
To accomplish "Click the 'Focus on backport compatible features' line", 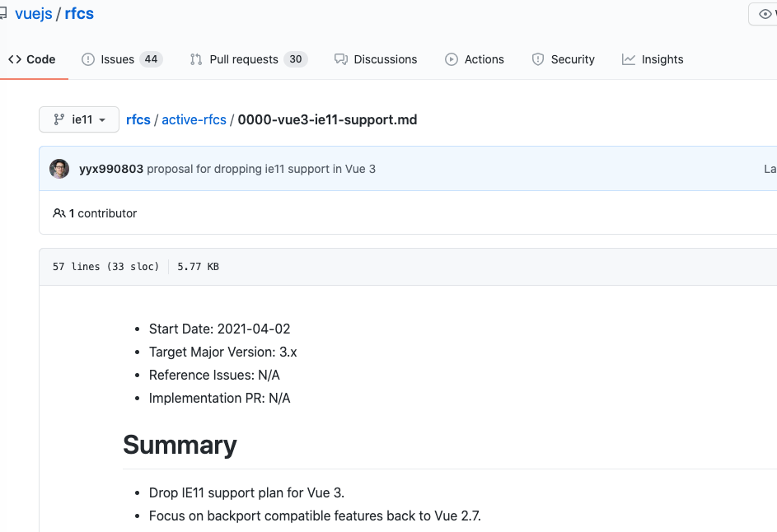I will [315, 516].
